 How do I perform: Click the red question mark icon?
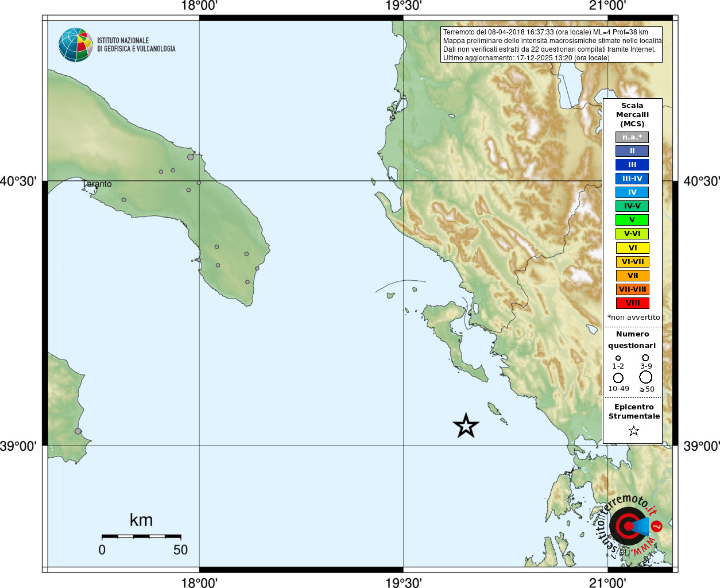(x=657, y=526)
